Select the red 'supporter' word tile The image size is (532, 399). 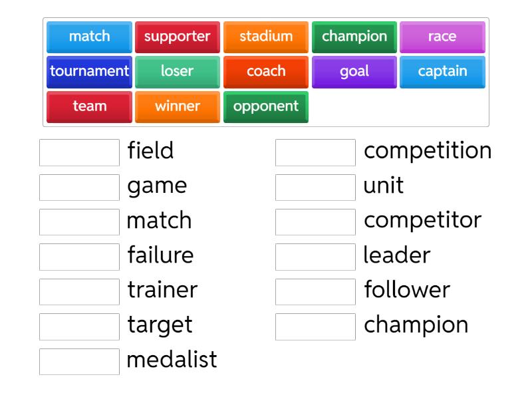(x=178, y=37)
